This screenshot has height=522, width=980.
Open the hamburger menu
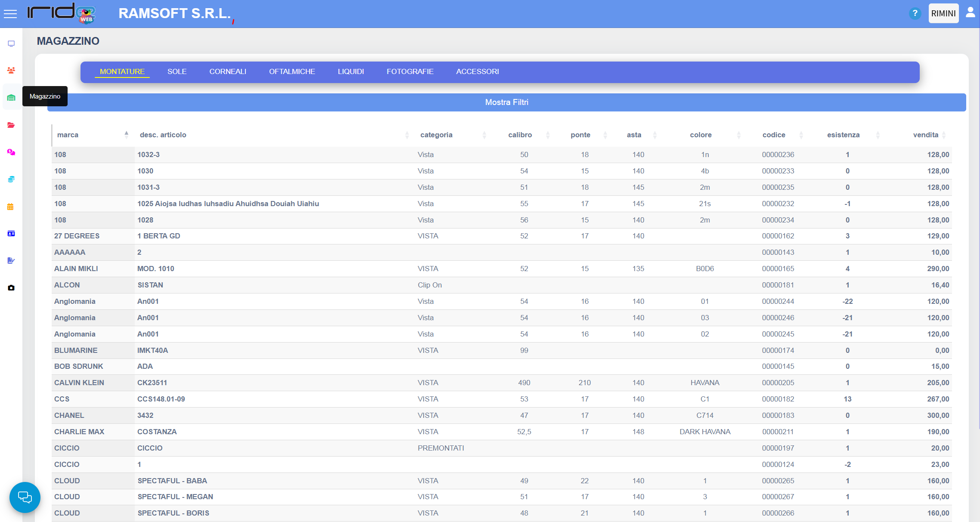coord(10,14)
